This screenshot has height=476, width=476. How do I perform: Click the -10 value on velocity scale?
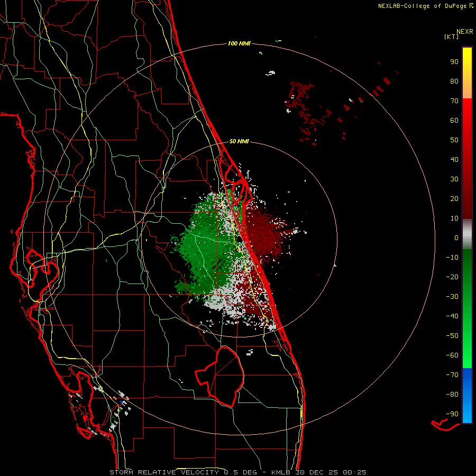(x=452, y=258)
